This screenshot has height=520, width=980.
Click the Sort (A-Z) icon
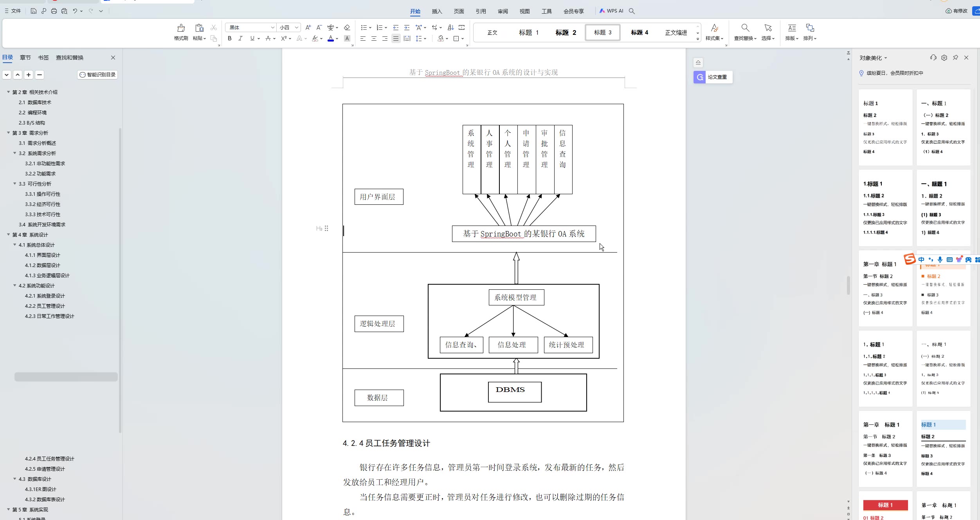click(x=451, y=27)
